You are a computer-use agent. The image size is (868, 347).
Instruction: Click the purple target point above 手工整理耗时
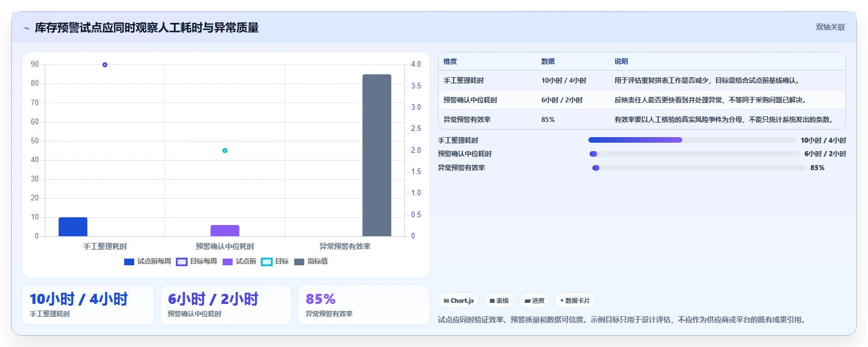coord(105,65)
